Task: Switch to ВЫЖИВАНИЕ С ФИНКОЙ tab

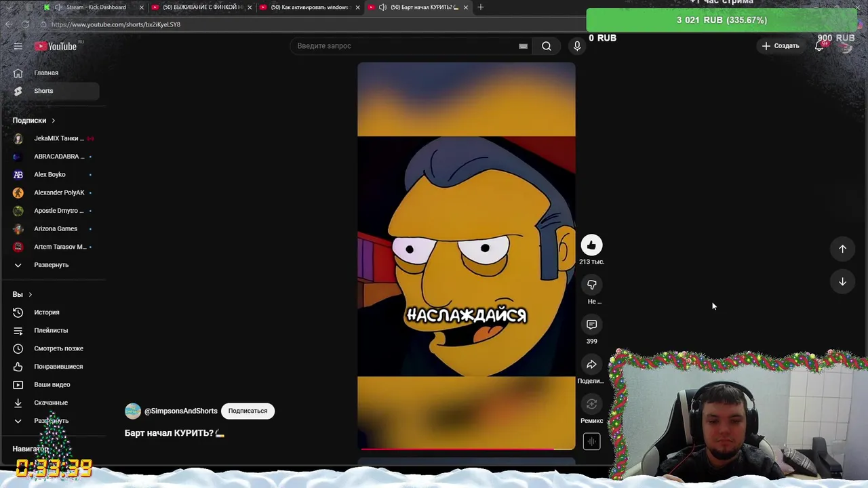Action: (x=202, y=7)
